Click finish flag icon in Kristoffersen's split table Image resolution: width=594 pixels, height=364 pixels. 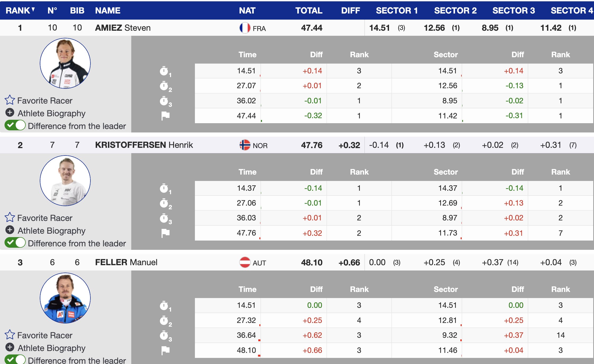pyautogui.click(x=165, y=233)
